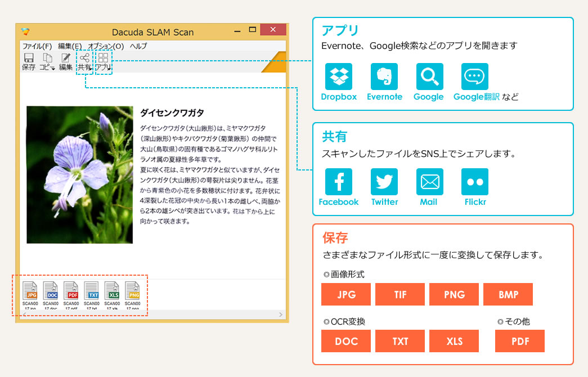This screenshot has width=588, height=377.
Task: Click the Dropbox app icon
Action: click(339, 77)
